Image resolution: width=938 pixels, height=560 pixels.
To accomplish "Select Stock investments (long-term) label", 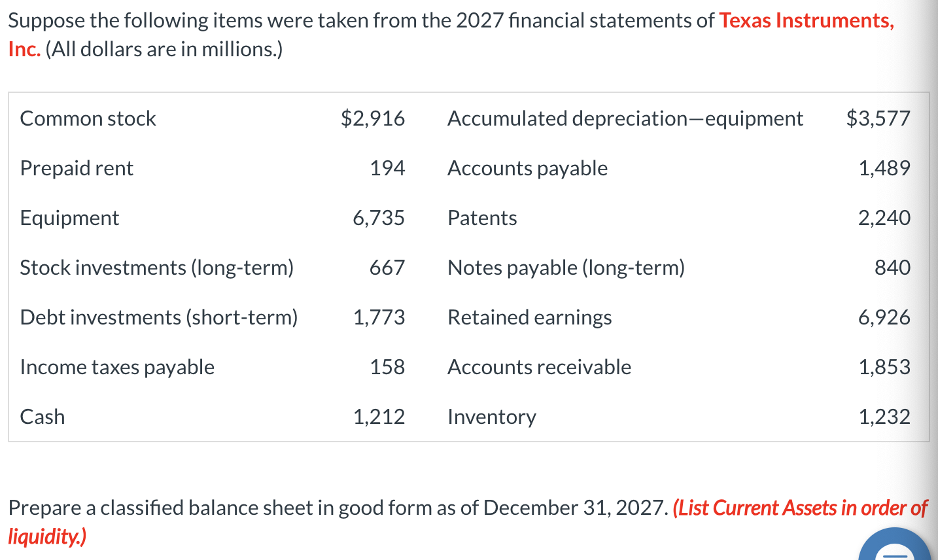I will click(x=157, y=268).
